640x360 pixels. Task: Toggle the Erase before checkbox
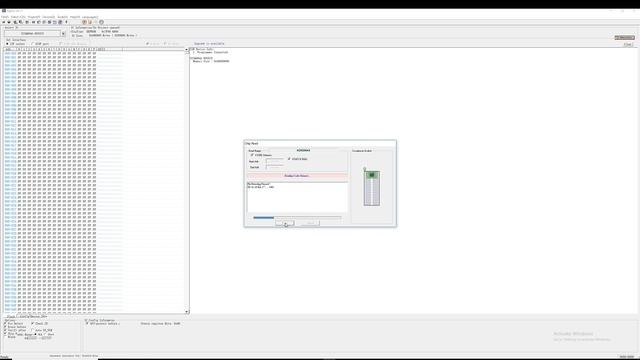(5, 327)
